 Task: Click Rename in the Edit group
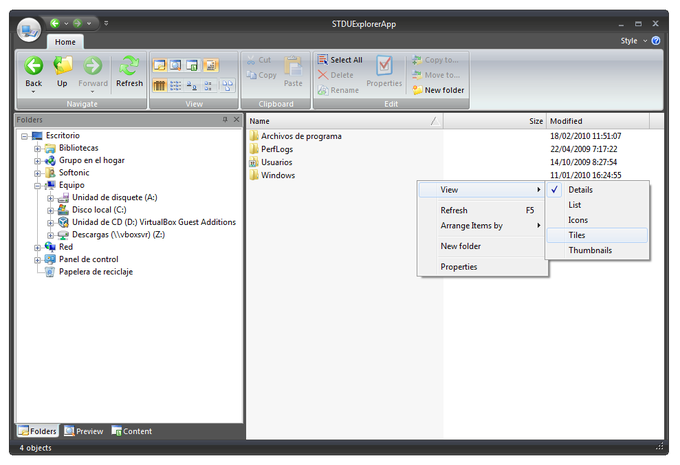(x=338, y=90)
